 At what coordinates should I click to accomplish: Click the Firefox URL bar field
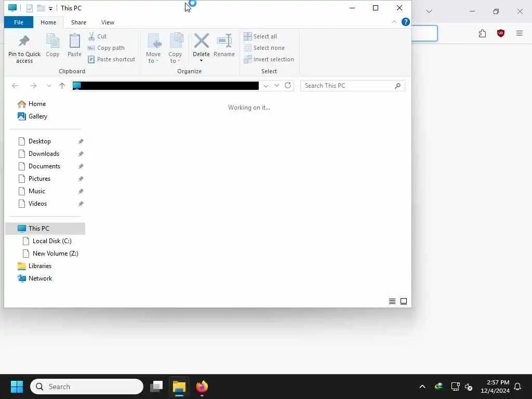[x=424, y=33]
